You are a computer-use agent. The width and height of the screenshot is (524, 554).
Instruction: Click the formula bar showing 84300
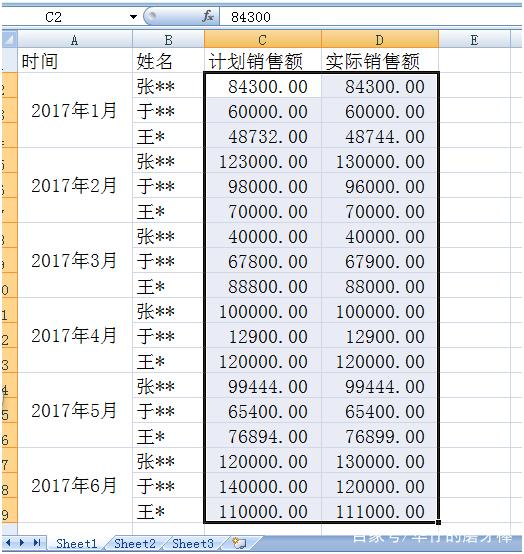click(x=371, y=17)
